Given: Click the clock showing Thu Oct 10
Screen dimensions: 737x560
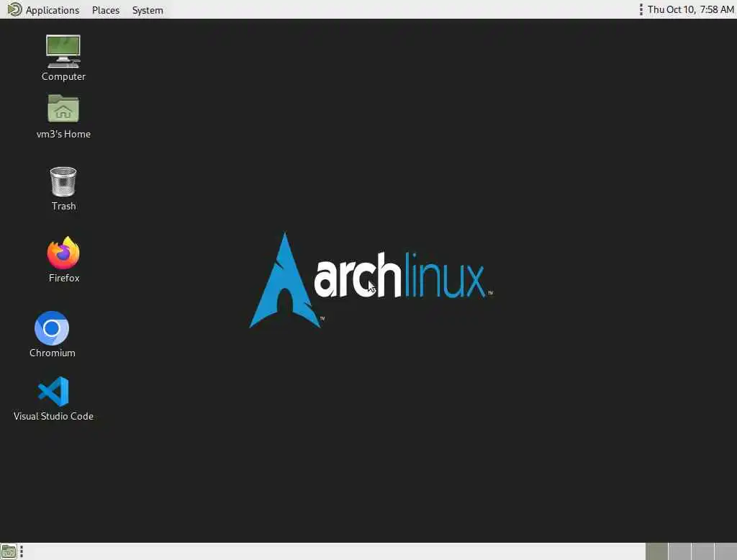Looking at the screenshot, I should [690, 9].
